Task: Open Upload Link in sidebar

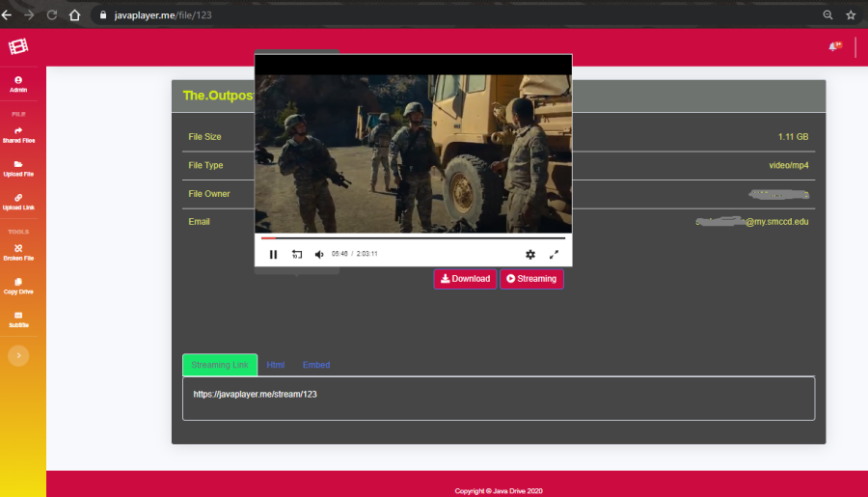Action: pyautogui.click(x=18, y=202)
